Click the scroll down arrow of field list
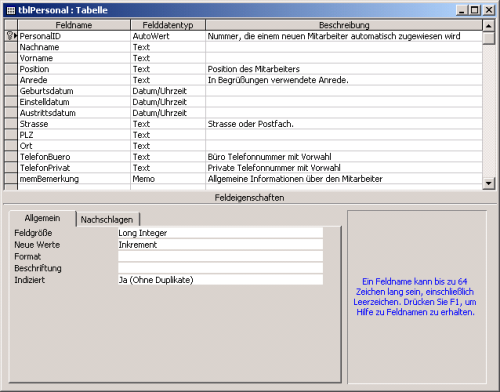Viewport: 500px width, 392px height. click(488, 183)
